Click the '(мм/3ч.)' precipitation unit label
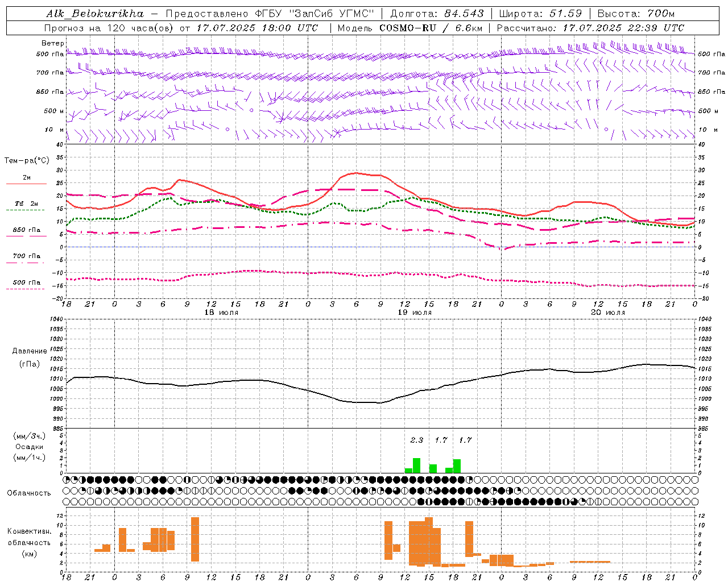 coord(30,436)
